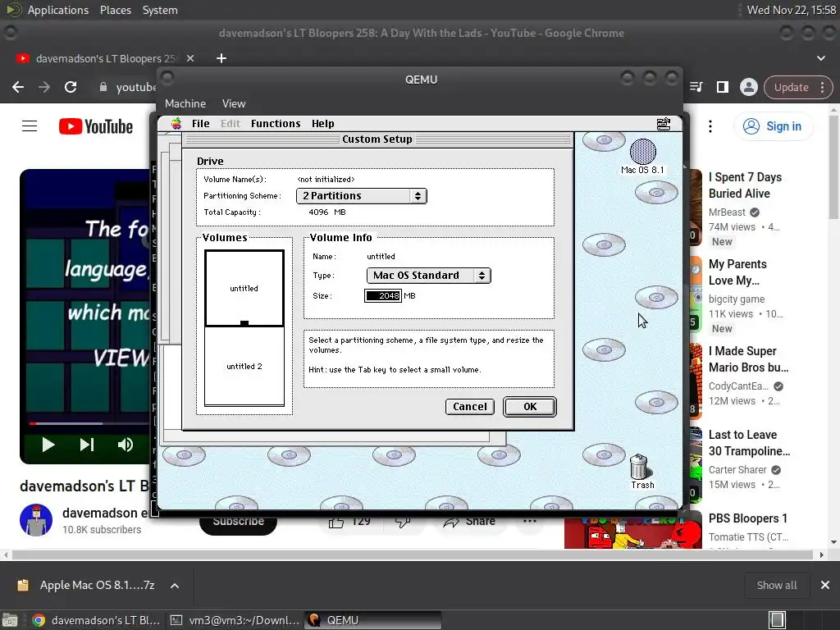Image resolution: width=840 pixels, height=630 pixels.
Task: Toggle Chrome side panel icon
Action: click(x=722, y=87)
